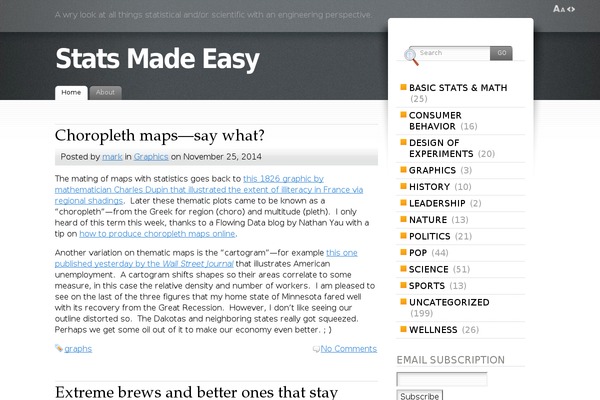Click the email subscription input field
Screen dimensions: 600x400
point(442,379)
